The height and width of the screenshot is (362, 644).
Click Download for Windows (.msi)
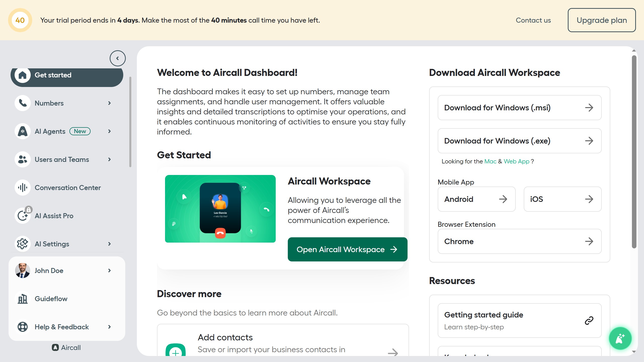tap(519, 108)
